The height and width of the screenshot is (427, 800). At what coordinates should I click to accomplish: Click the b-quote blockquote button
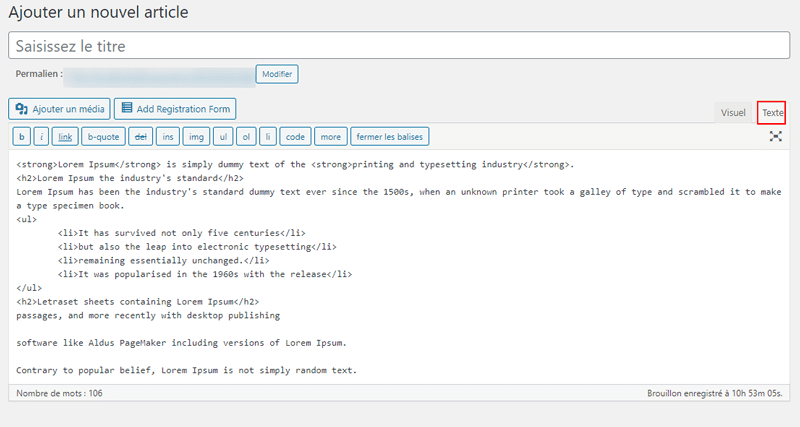103,136
